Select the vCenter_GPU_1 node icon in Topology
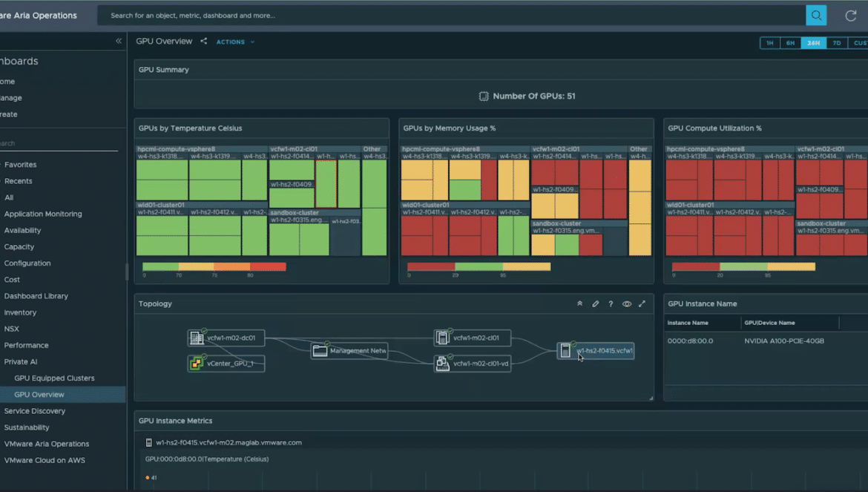 click(197, 364)
